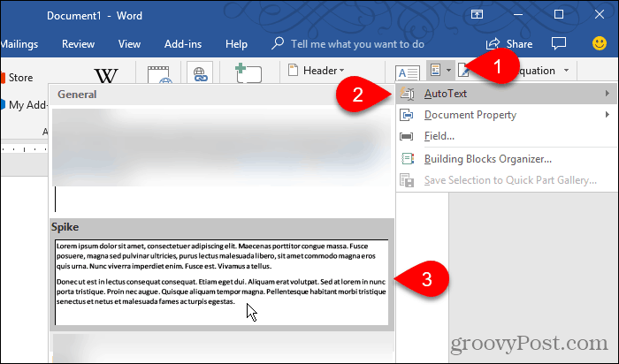Minimize the Word window
Image resolution: width=619 pixels, height=364 pixels.
pos(518,15)
